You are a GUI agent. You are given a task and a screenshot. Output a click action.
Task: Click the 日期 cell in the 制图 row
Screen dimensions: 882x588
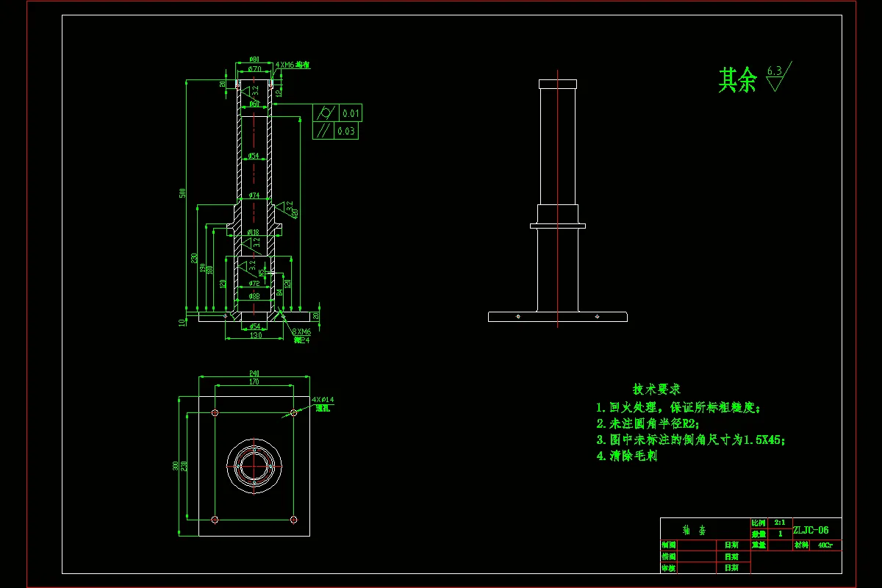(x=732, y=545)
